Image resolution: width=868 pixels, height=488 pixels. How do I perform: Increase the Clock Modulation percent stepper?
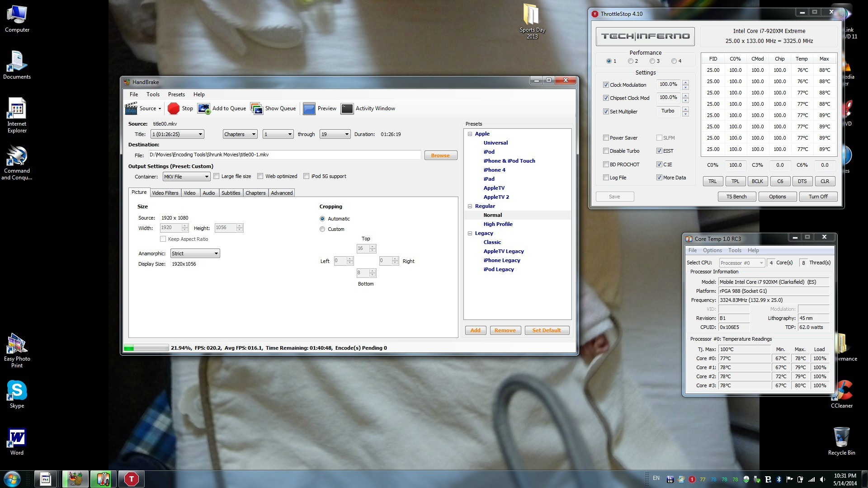685,82
